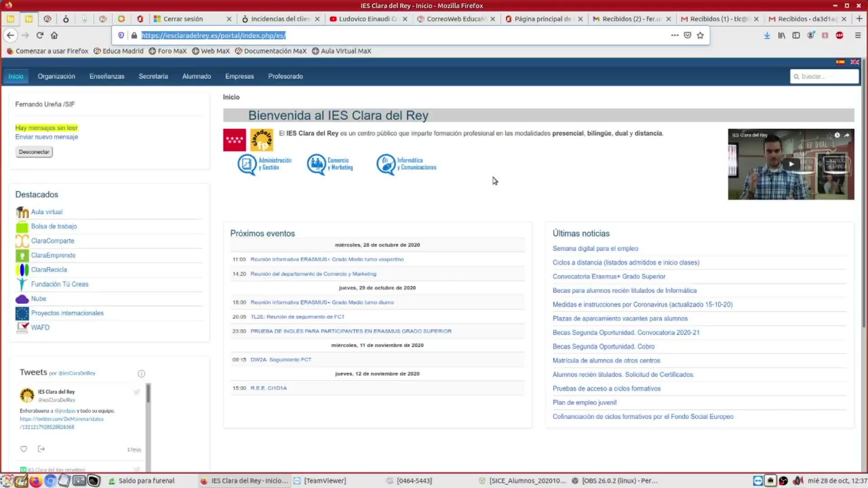Click the Firefox reload page button
Viewport: 868px width, 488px height.
[x=40, y=35]
